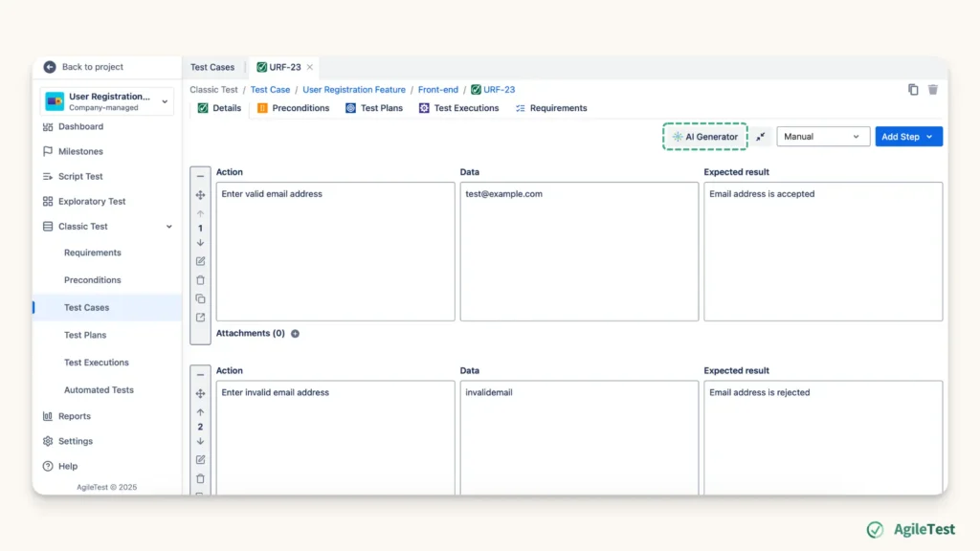This screenshot has width=980, height=551.
Task: Click the AI Generator button
Action: click(705, 137)
